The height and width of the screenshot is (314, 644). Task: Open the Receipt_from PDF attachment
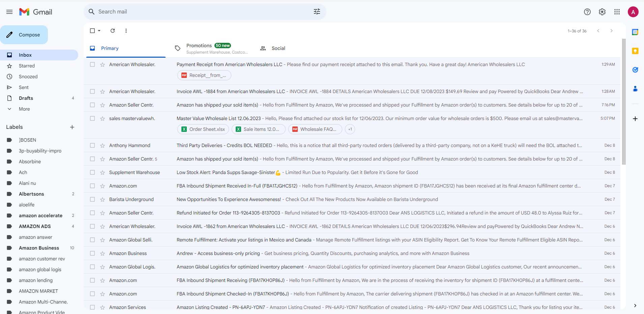204,75
